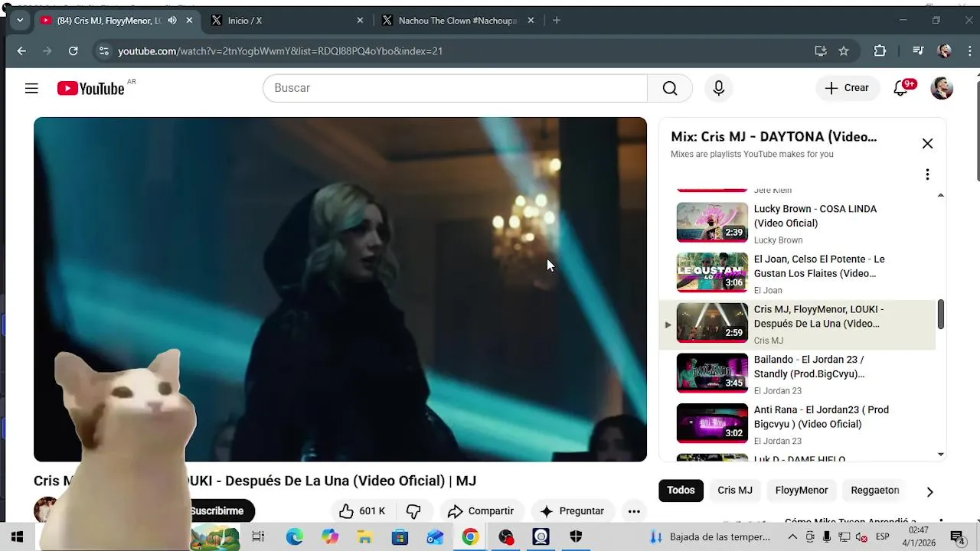
Task: Toggle muted volume icon in tray
Action: 861,536
